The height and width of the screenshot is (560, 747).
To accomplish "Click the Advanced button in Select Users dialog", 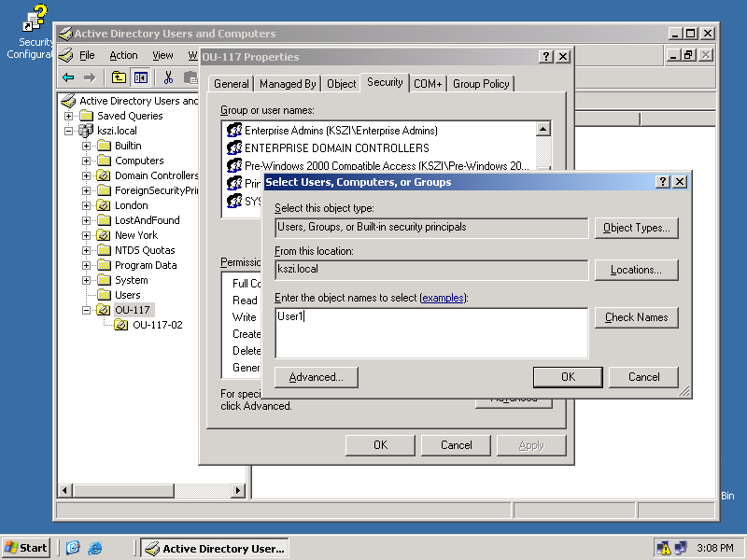I will point(317,377).
